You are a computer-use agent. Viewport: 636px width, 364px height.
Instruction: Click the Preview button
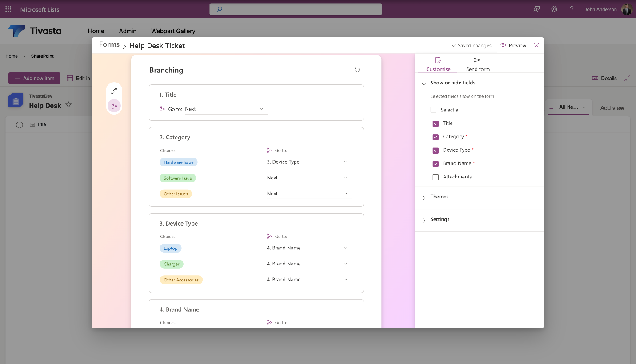[x=513, y=45]
